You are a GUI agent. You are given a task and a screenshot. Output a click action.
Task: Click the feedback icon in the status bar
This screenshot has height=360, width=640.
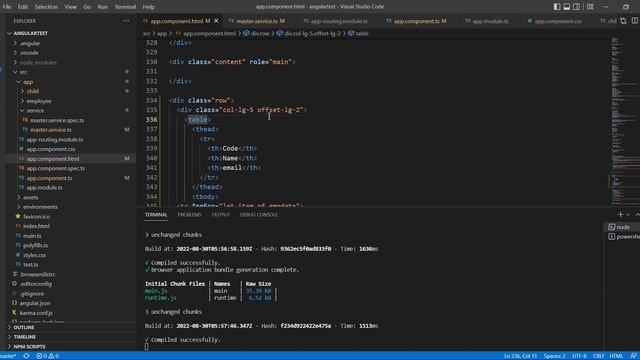(633, 356)
